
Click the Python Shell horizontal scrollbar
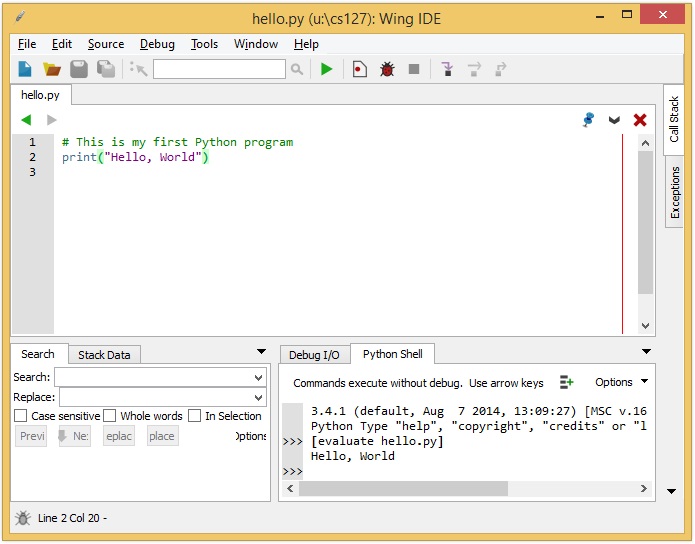coord(403,489)
